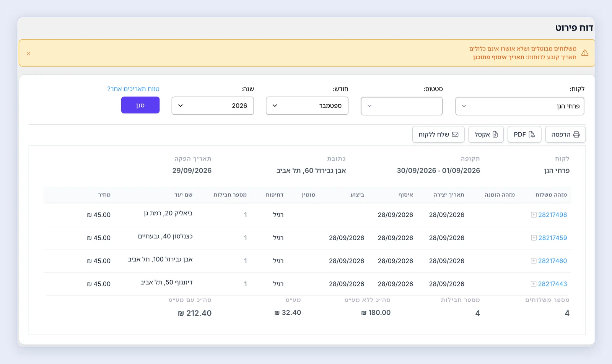Click the תאריך יצירה column header

pyautogui.click(x=449, y=195)
